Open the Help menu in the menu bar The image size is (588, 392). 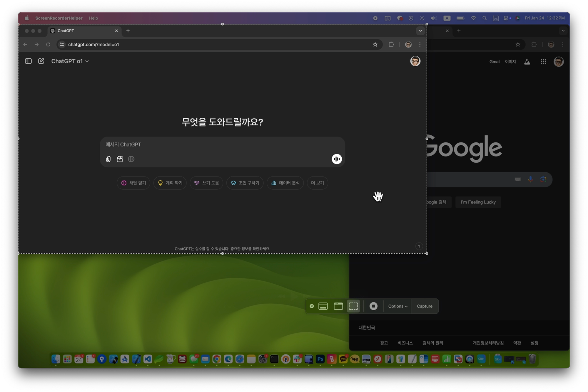coord(93,18)
